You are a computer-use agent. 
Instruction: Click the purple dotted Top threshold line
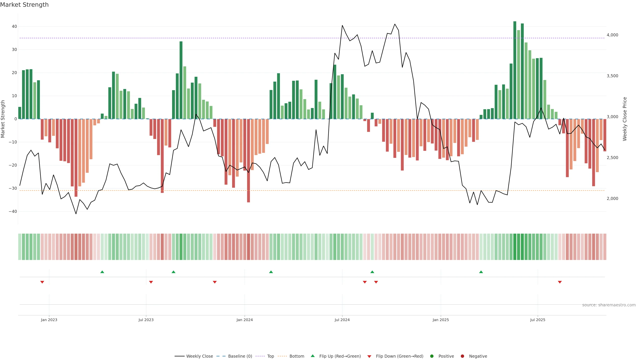click(250, 38)
